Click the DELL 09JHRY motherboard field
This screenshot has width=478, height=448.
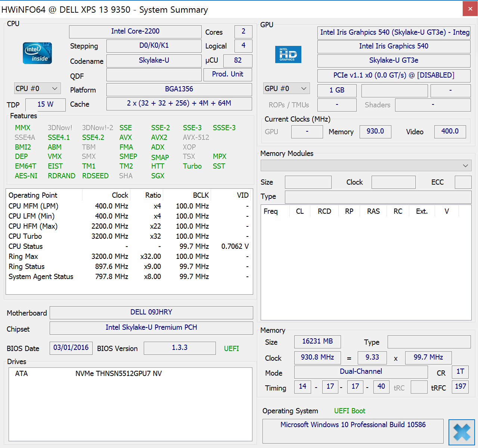[151, 312]
